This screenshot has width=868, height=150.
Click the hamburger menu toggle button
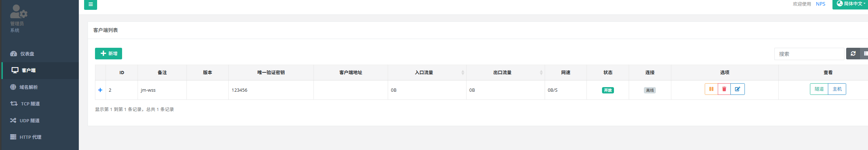click(x=90, y=5)
